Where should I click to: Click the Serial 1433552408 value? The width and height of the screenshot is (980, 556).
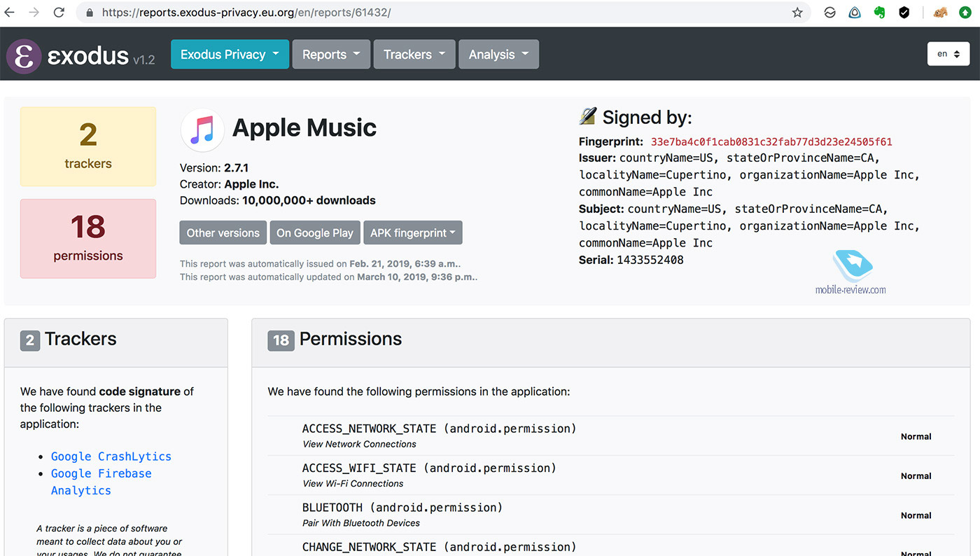point(650,260)
